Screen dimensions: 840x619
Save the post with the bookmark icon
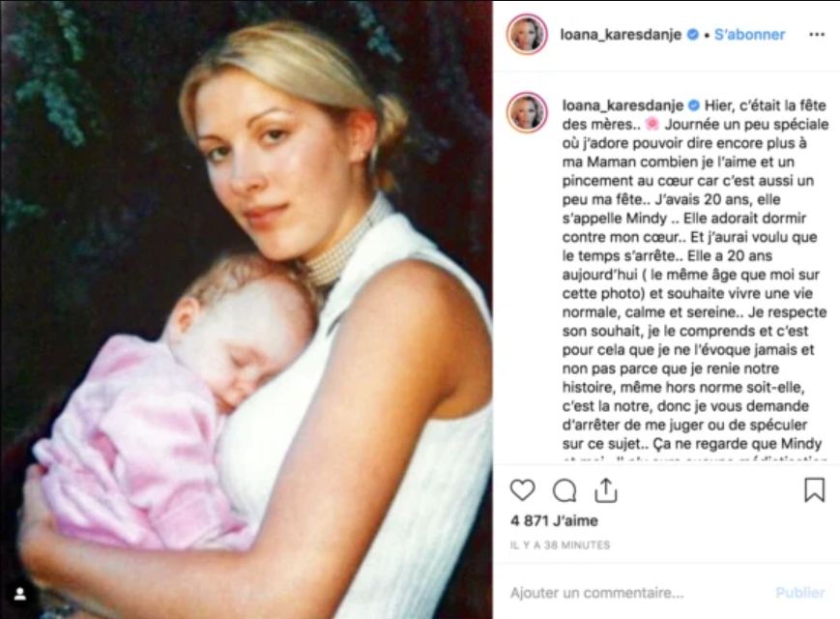pyautogui.click(x=814, y=489)
